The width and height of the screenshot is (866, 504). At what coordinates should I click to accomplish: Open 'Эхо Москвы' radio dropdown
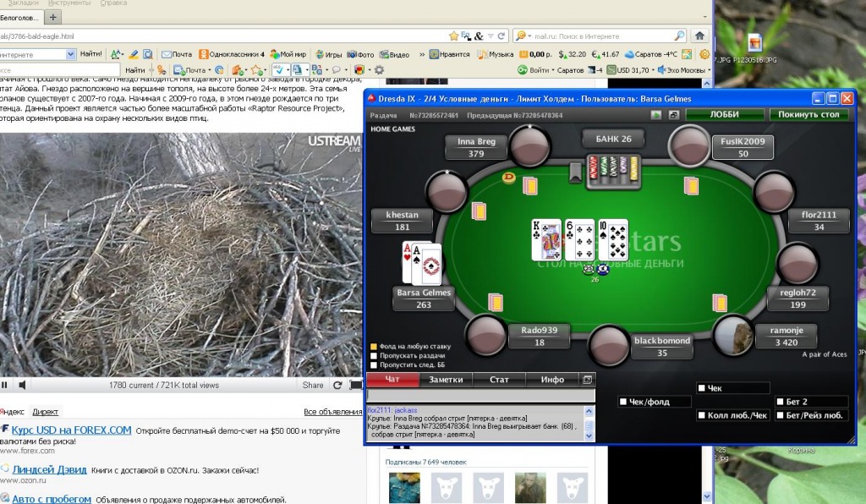tap(683, 70)
